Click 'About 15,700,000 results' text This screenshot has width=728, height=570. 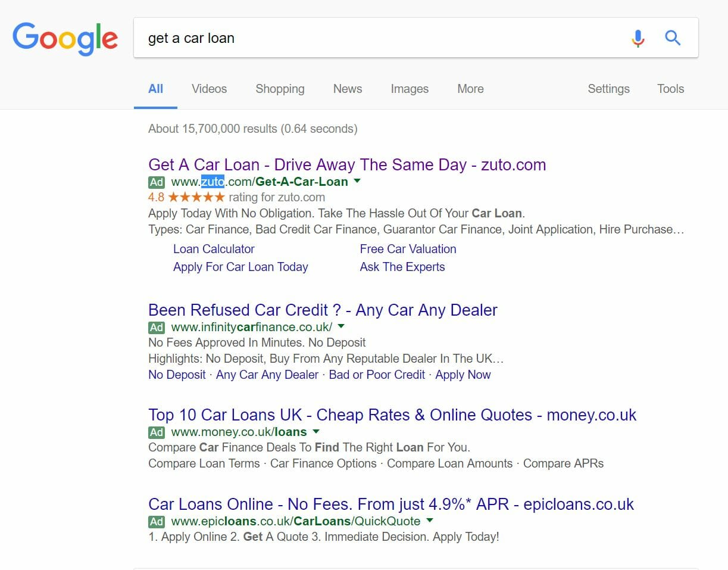tap(252, 129)
